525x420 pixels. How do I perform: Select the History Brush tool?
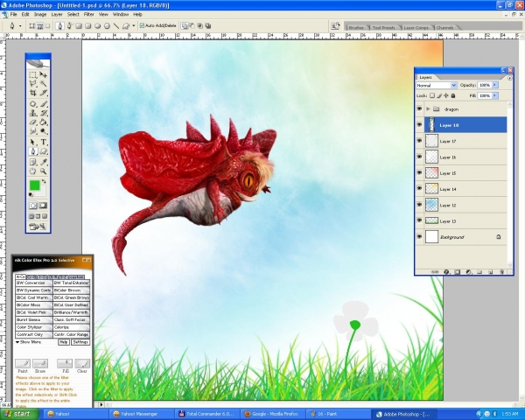(44, 113)
